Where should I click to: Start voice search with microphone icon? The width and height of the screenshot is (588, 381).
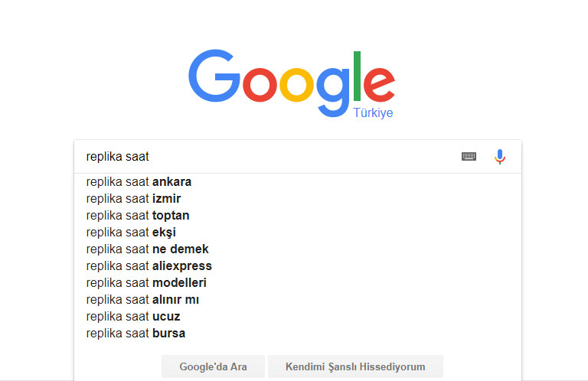tap(499, 157)
